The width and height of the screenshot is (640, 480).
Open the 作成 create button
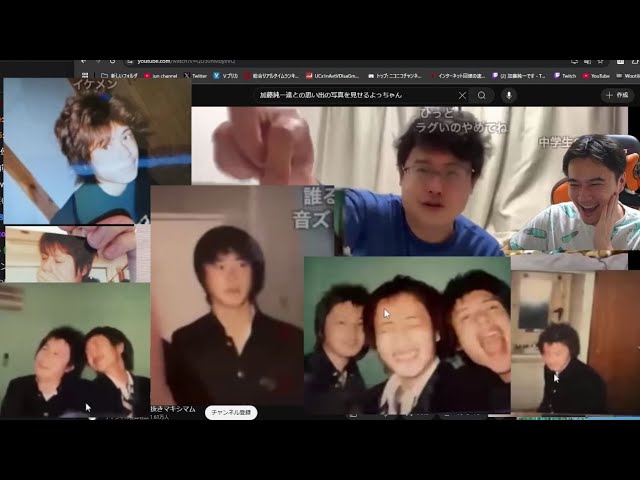coord(617,95)
